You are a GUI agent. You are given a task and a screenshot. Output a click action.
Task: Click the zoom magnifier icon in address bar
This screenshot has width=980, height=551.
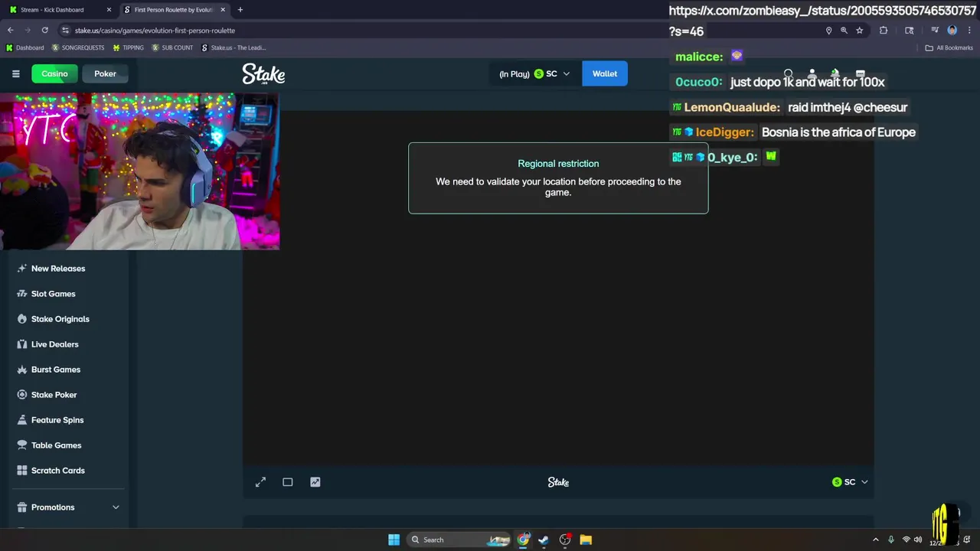[844, 31]
